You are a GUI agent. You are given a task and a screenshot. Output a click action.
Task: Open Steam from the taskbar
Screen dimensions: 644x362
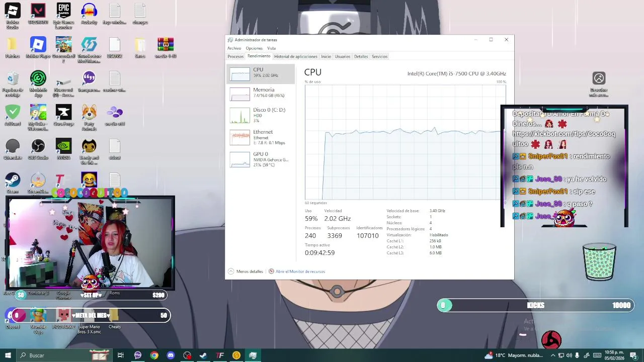point(203,355)
